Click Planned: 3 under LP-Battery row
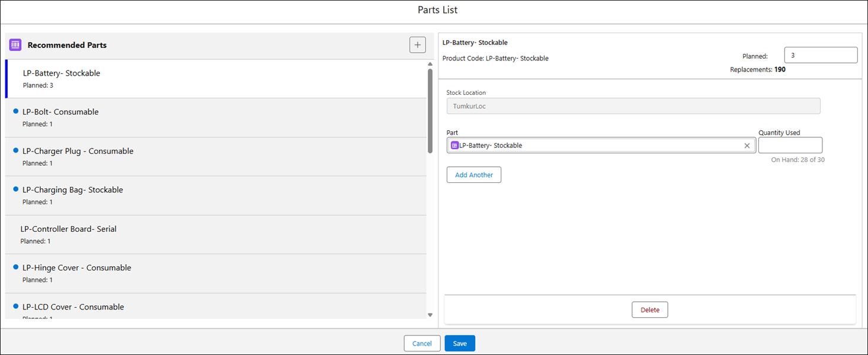This screenshot has height=355, width=868. coord(38,86)
